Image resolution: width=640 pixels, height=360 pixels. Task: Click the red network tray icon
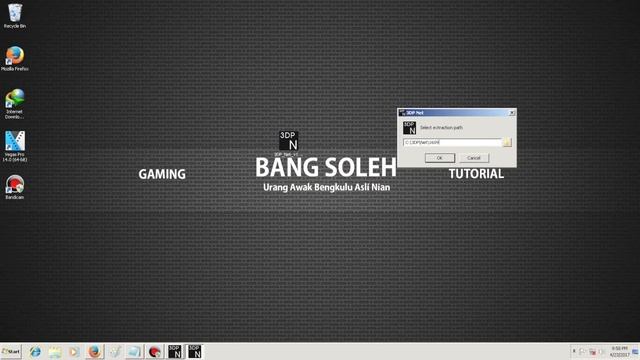tap(592, 352)
